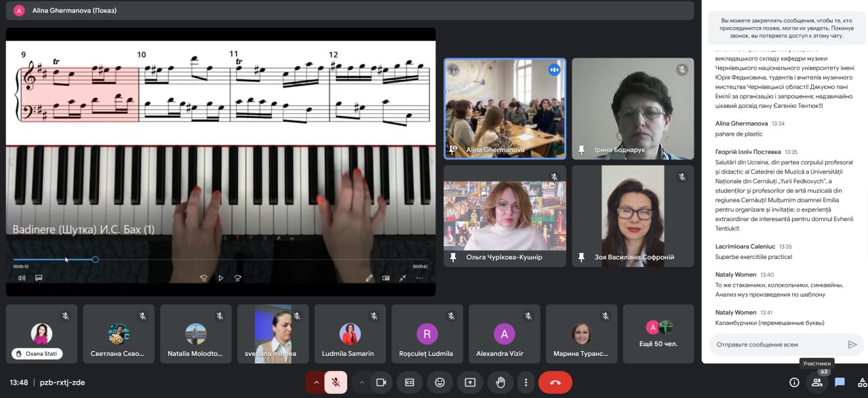Click the presentation title Alina Ghermanova (Показ)
This screenshot has width=868, height=398.
(75, 10)
